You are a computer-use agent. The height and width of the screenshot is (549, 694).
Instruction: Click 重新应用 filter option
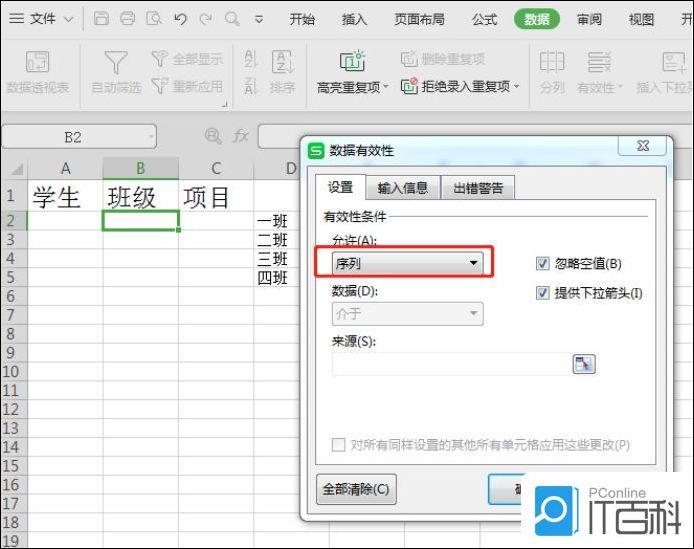point(188,86)
